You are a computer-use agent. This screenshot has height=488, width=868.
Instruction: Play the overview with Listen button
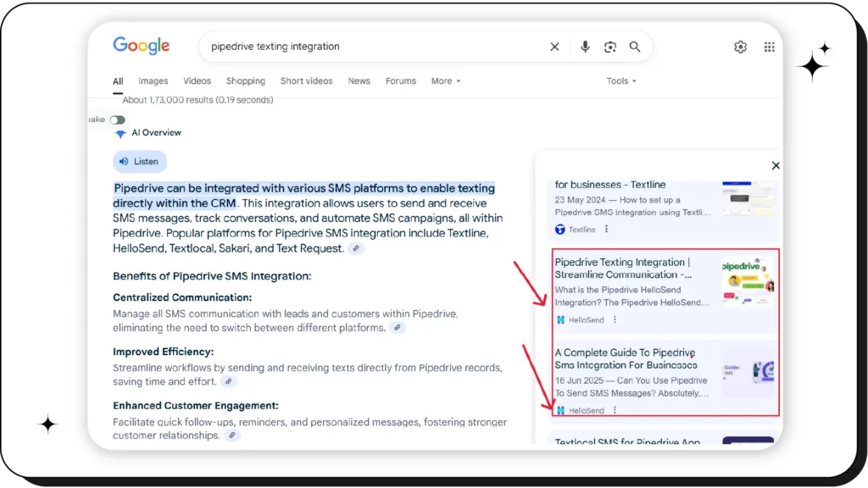[x=140, y=162]
